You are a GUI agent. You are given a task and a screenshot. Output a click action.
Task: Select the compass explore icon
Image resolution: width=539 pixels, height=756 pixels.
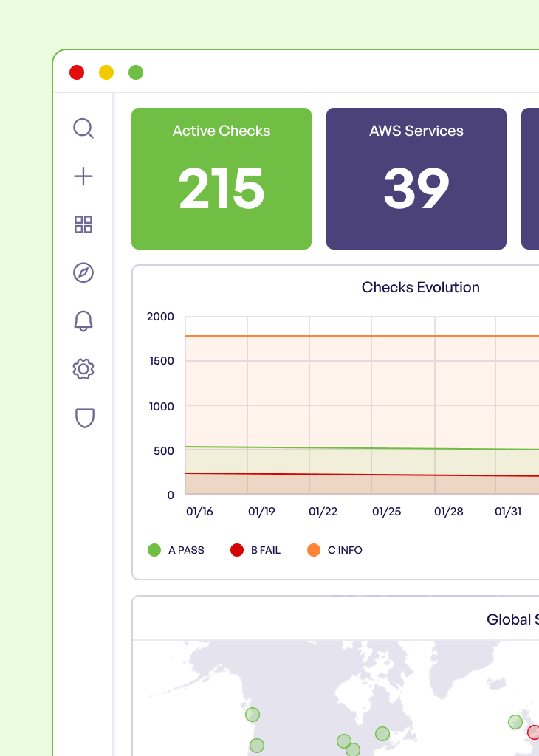(83, 272)
